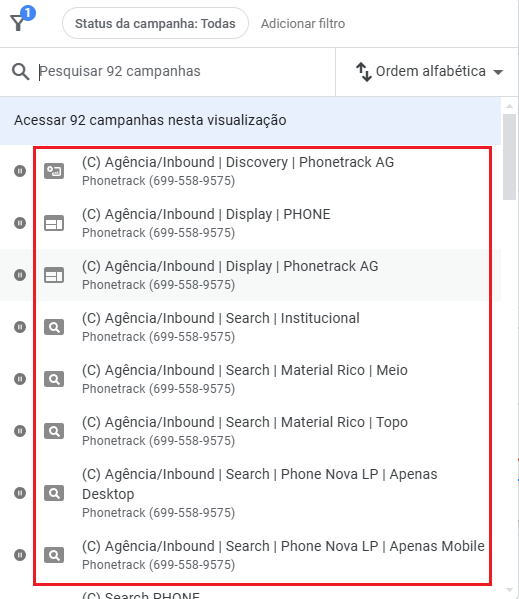Click paused status icon for Material Rico | Topo
This screenshot has height=599, width=519.
coord(20,431)
